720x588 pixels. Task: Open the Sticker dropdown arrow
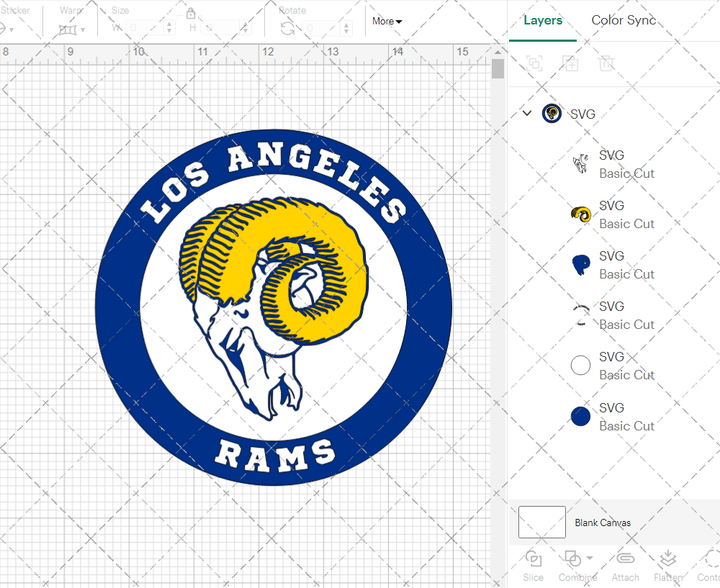point(12,30)
